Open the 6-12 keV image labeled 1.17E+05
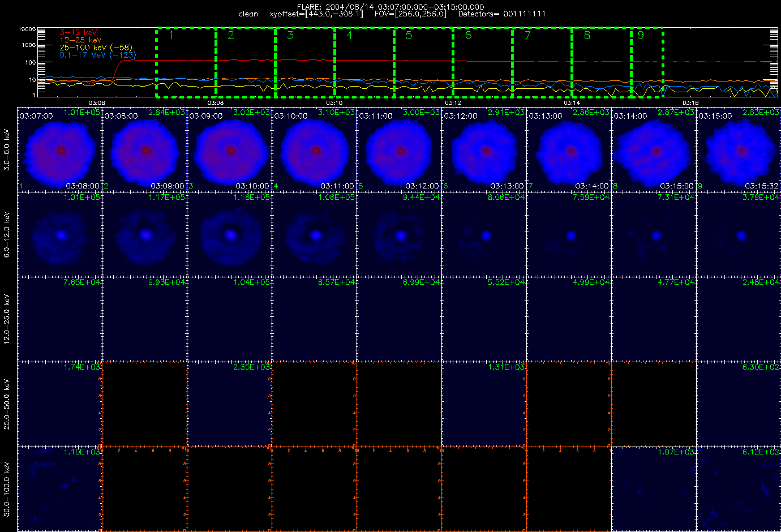The image size is (781, 532). click(144, 234)
